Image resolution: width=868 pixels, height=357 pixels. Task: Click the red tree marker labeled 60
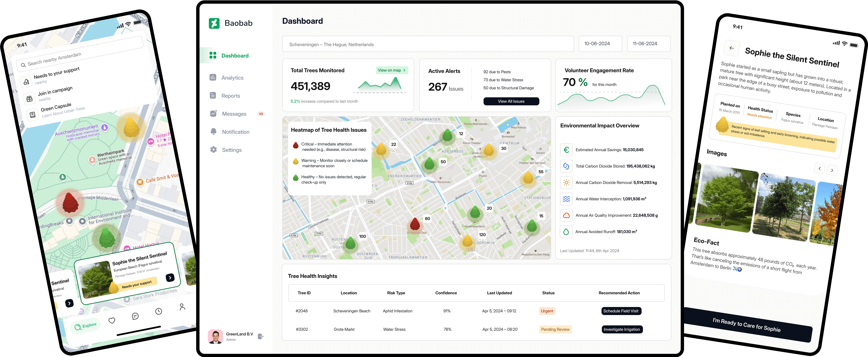click(415, 225)
